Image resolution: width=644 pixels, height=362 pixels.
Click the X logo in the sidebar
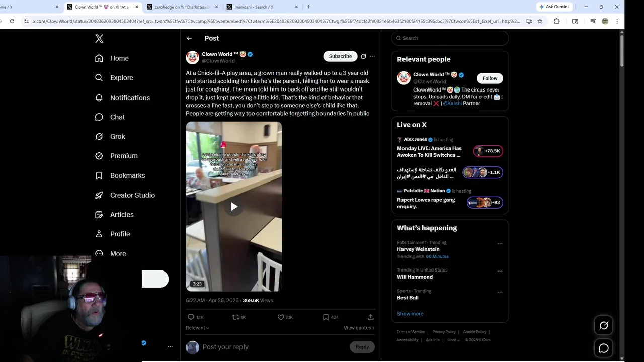tap(99, 39)
